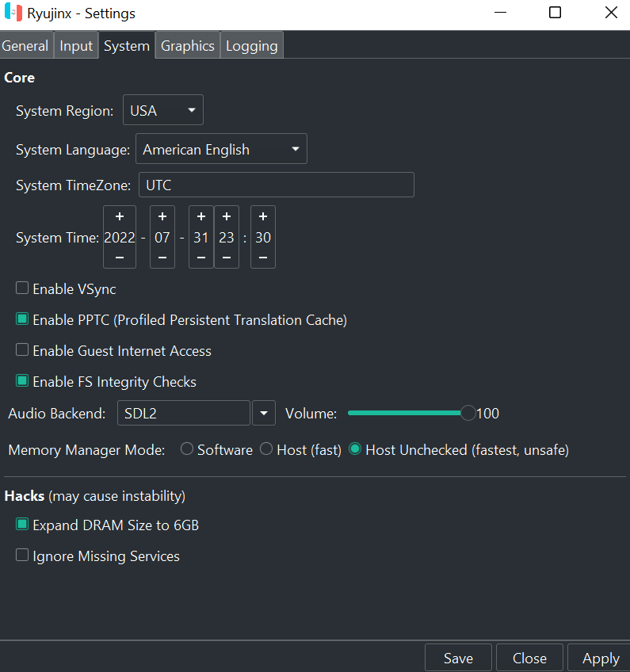This screenshot has width=630, height=672.
Task: Click the Core section heading
Action: (19, 78)
